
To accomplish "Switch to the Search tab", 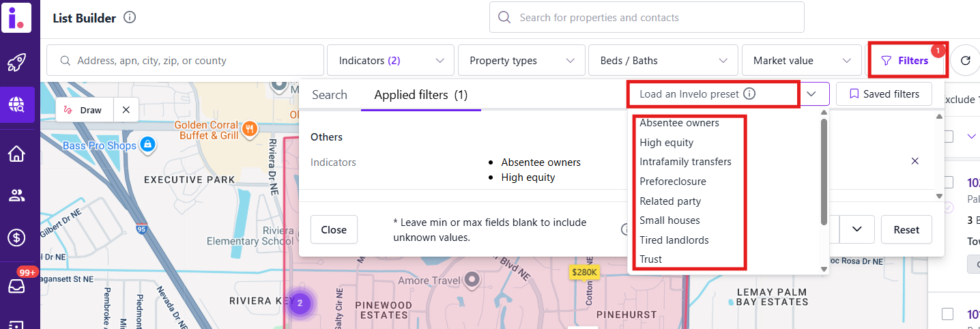I will (x=330, y=95).
